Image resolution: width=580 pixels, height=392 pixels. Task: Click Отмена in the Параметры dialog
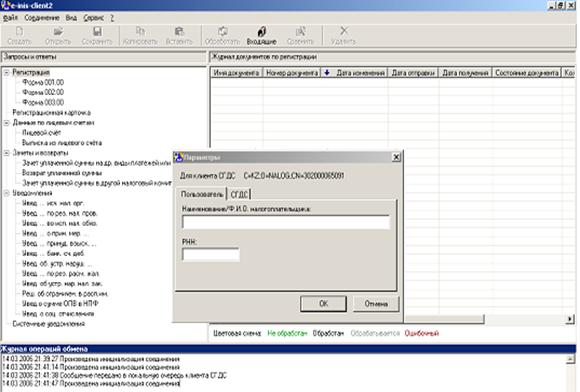click(376, 304)
